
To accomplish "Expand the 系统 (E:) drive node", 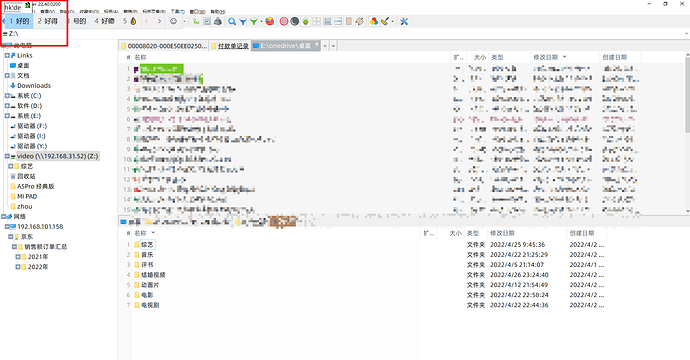I will pos(7,116).
